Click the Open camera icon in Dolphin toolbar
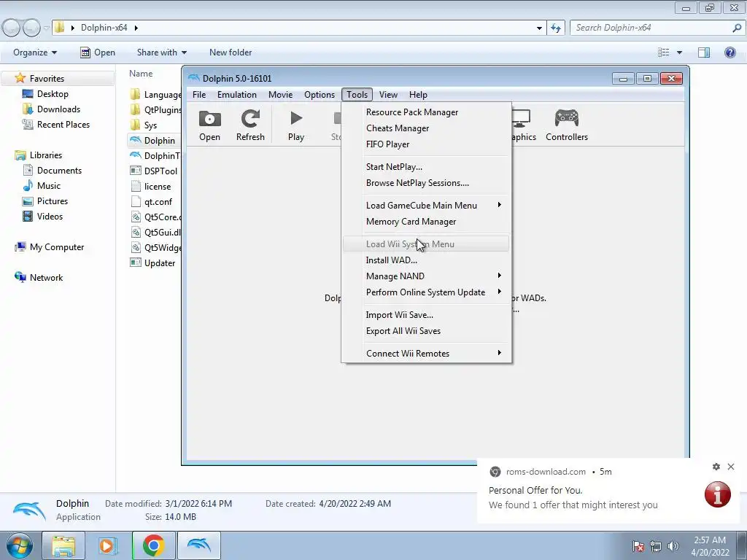The height and width of the screenshot is (560, 747). click(209, 119)
